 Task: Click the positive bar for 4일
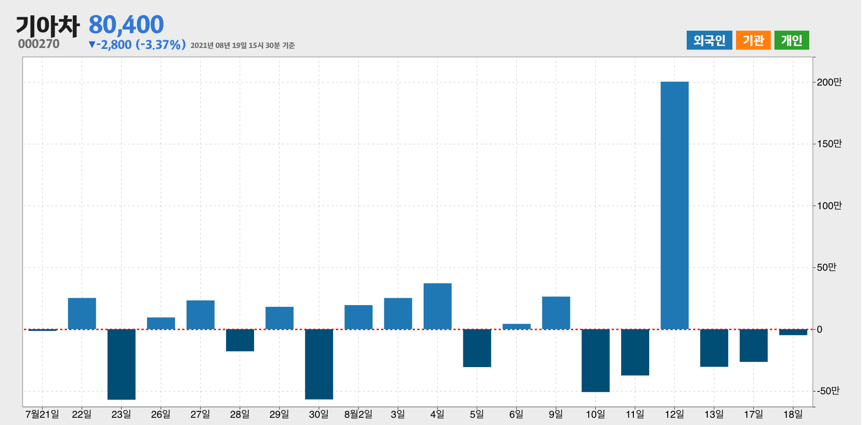pyautogui.click(x=438, y=306)
